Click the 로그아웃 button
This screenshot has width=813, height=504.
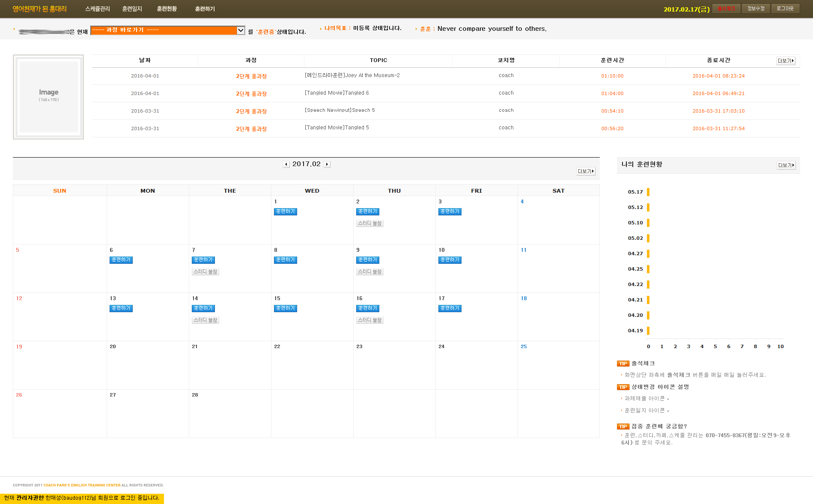tap(785, 9)
